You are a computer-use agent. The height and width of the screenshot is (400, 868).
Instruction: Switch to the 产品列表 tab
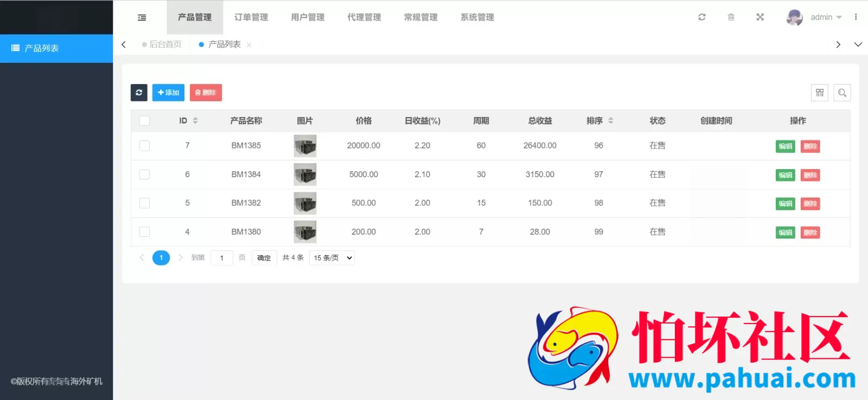(220, 44)
